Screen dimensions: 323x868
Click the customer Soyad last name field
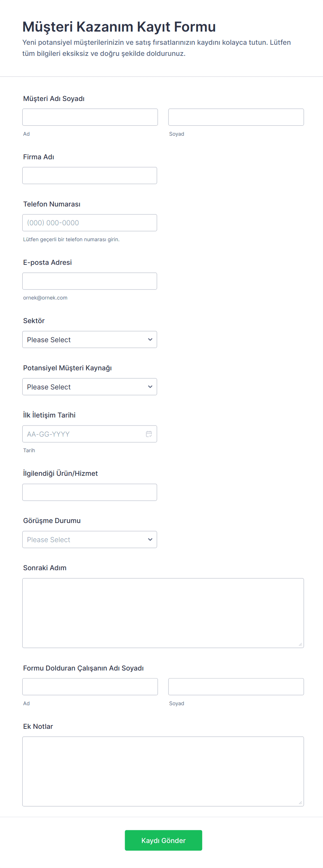[236, 117]
